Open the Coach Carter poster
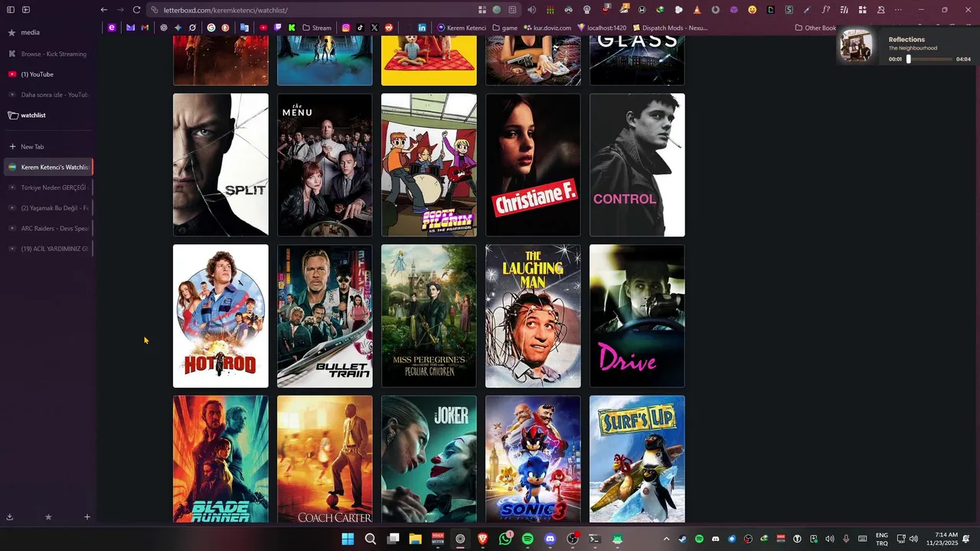The height and width of the screenshot is (551, 980). (x=325, y=459)
